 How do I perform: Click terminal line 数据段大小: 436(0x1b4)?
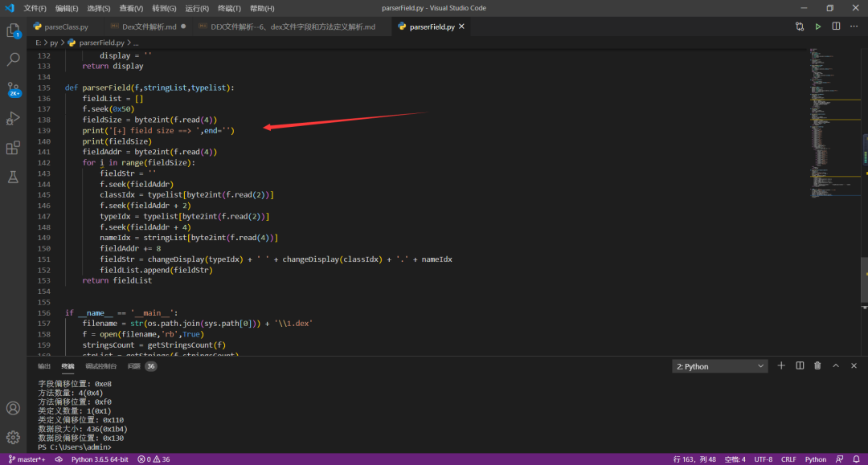(83, 429)
